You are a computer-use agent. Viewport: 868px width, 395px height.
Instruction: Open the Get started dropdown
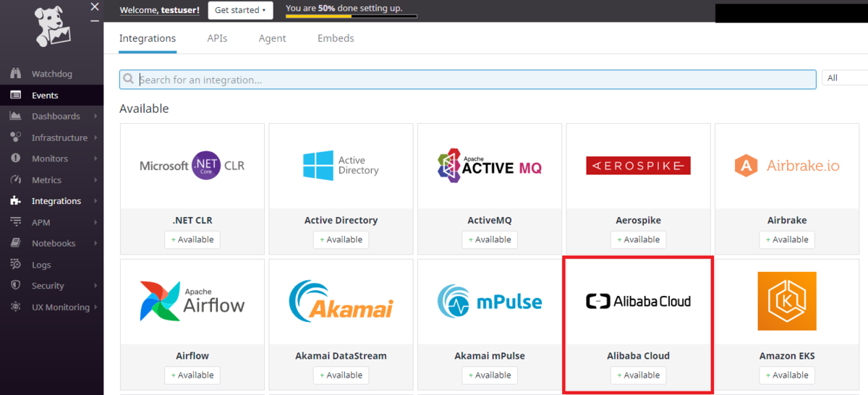point(241,10)
